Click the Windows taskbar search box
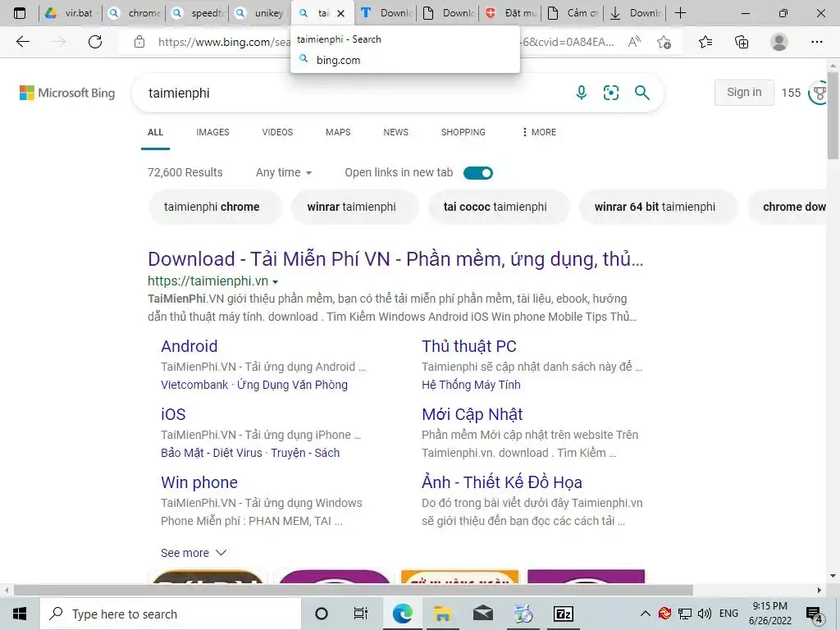The height and width of the screenshot is (630, 840). pos(171,614)
